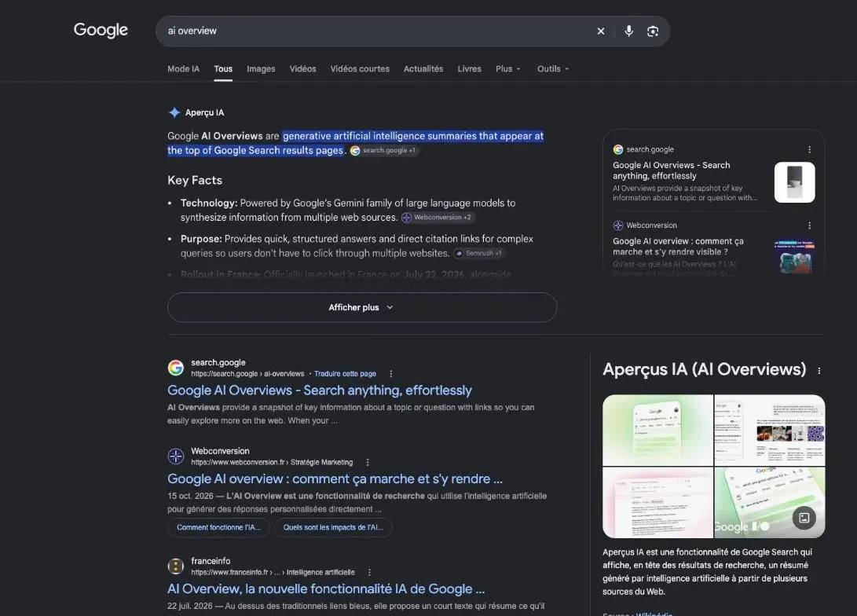Open the Webconversion +2 source chip
Viewport: 857px width, 616px height.
click(438, 218)
